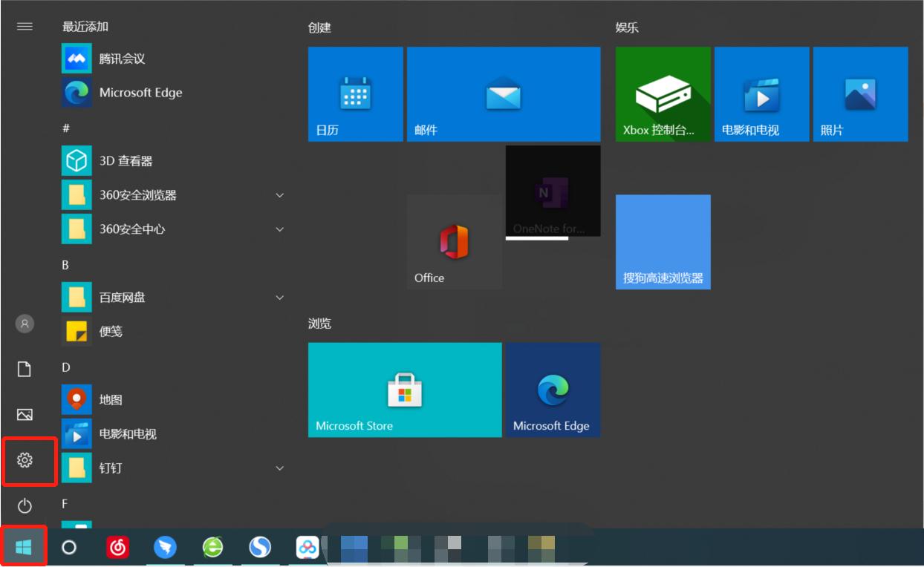Open DingTalk from the taskbar

click(165, 548)
